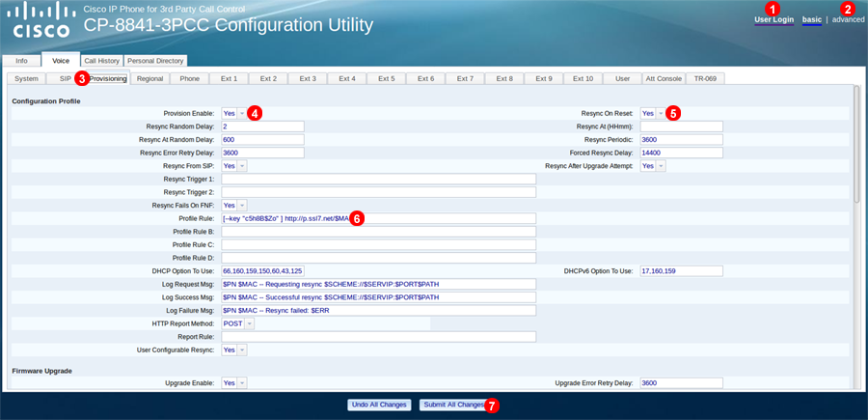Image resolution: width=868 pixels, height=420 pixels.
Task: Open the Regional sub-tab
Action: click(x=150, y=78)
